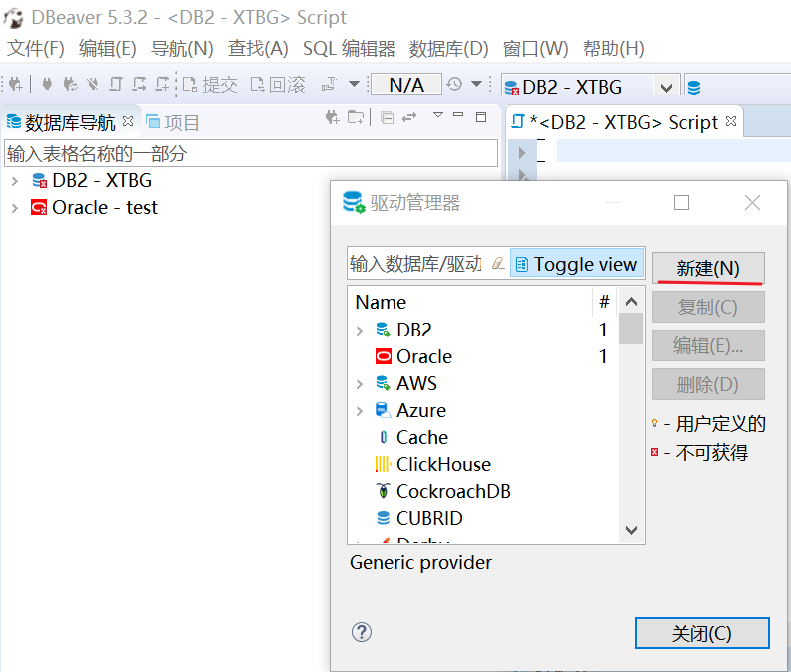Click the table name filter input field
This screenshot has width=791, height=672.
tap(252, 153)
